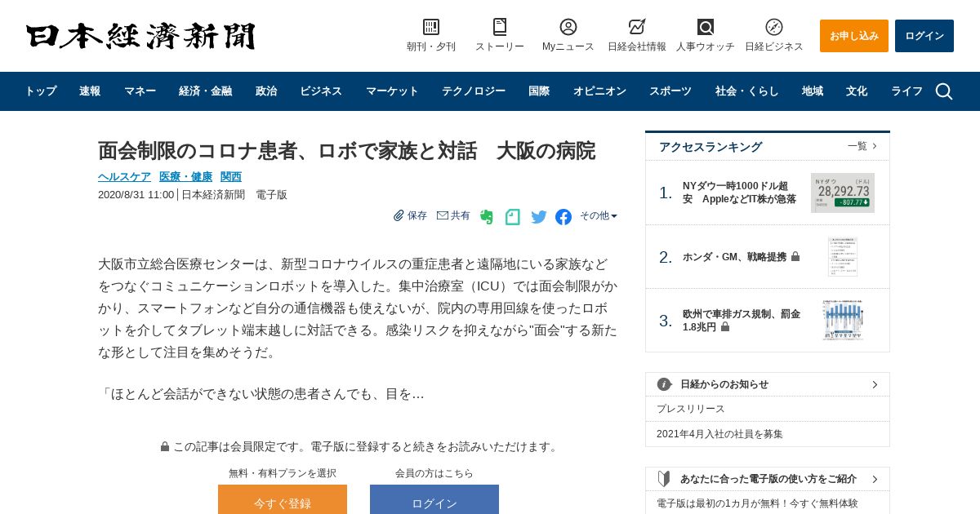Open the マネー menu
980x514 pixels.
140,91
